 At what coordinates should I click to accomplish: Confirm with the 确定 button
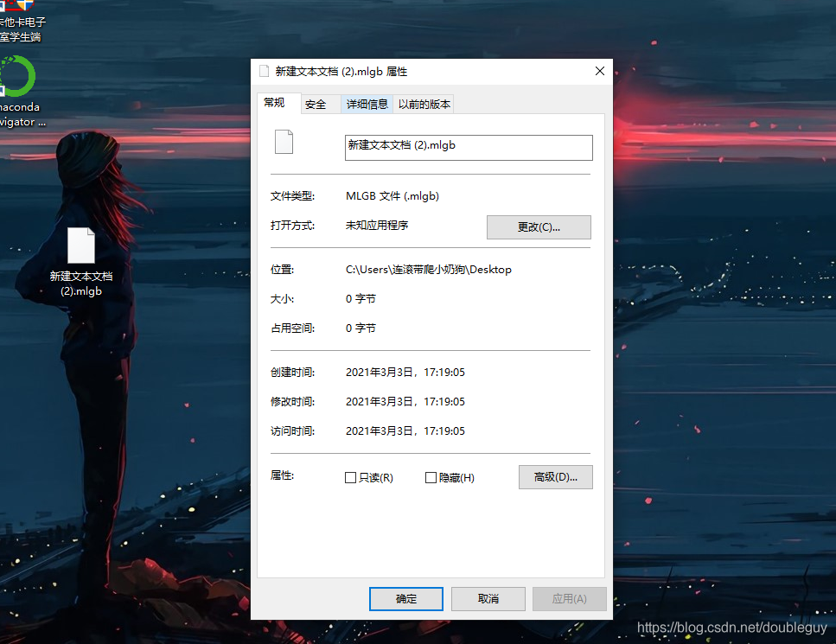pos(405,599)
